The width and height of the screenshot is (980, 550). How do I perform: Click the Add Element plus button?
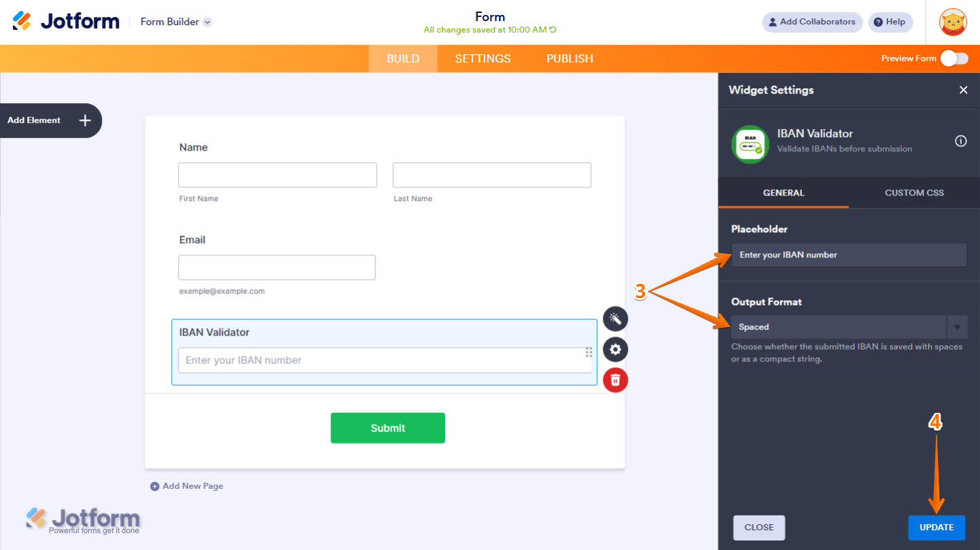tap(85, 120)
